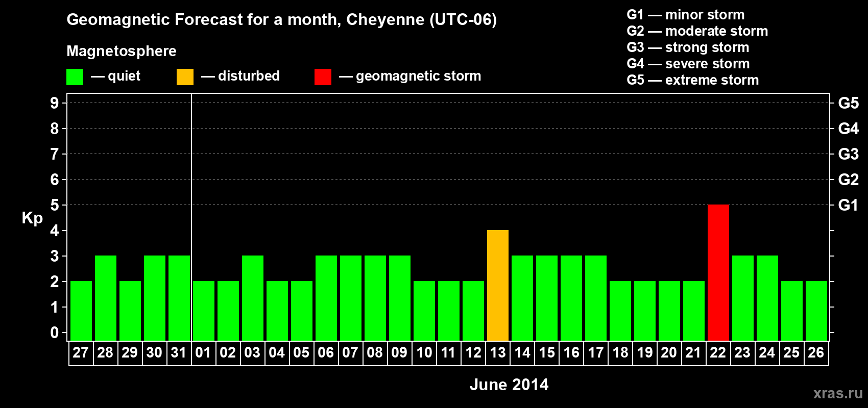This screenshot has height=408, width=868.
Task: Click the green bar for day 31
Action: tap(179, 298)
